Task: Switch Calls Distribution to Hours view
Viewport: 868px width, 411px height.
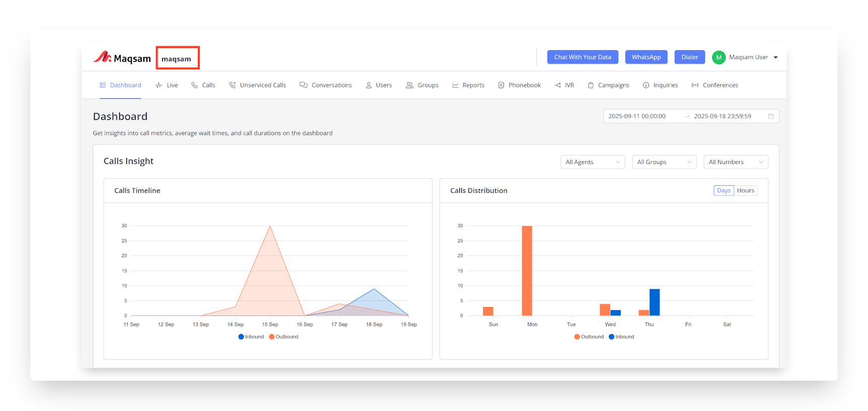Action: [745, 190]
